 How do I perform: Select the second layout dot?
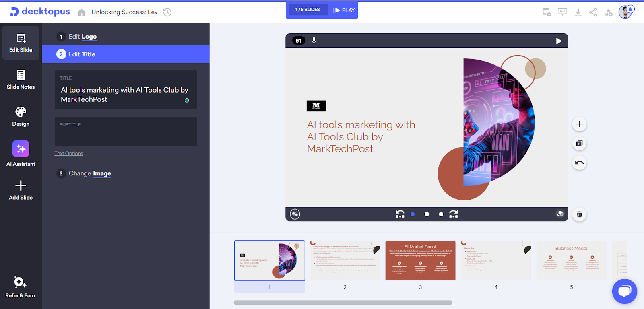[x=427, y=214]
